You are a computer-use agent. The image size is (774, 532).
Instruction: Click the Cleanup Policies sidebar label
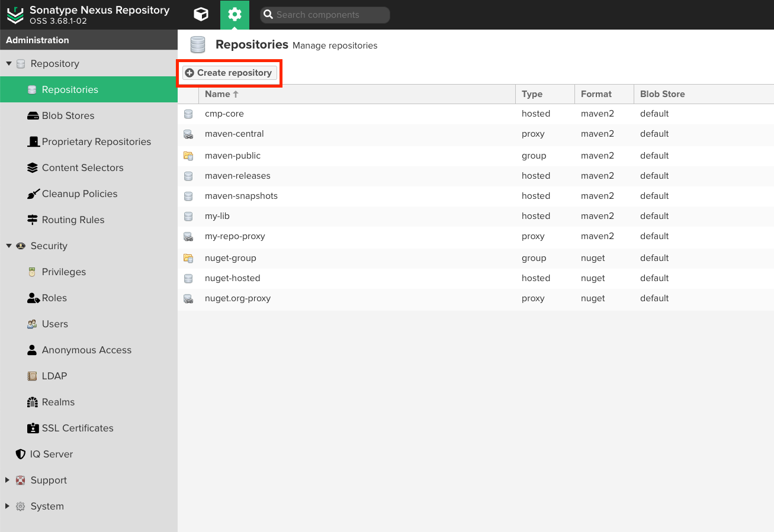(80, 194)
